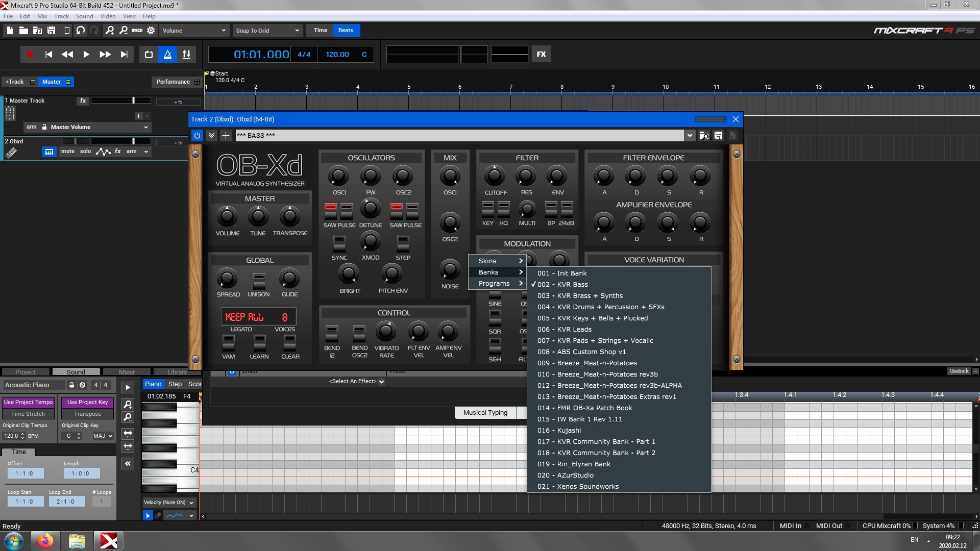Image resolution: width=980 pixels, height=551 pixels.
Task: Toggle the SYNC oscillator button
Action: click(x=339, y=242)
